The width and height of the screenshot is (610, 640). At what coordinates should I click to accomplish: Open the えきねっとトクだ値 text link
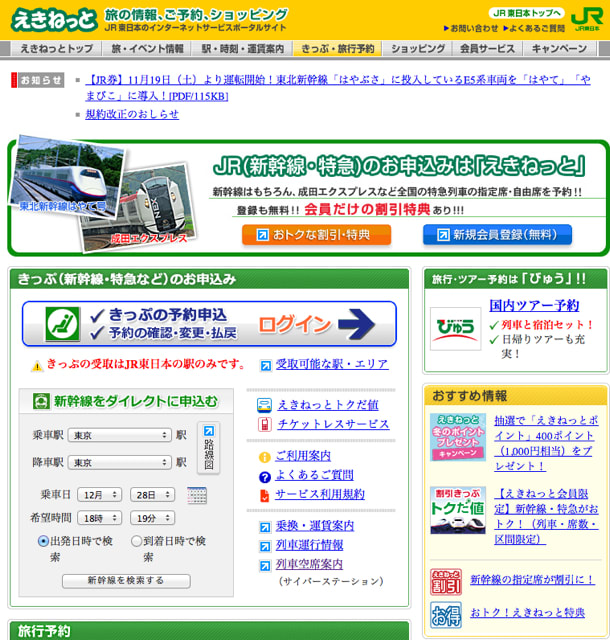tap(328, 405)
